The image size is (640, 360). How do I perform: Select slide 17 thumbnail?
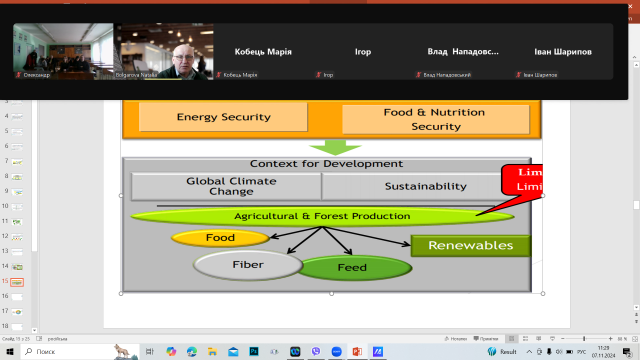(x=17, y=312)
